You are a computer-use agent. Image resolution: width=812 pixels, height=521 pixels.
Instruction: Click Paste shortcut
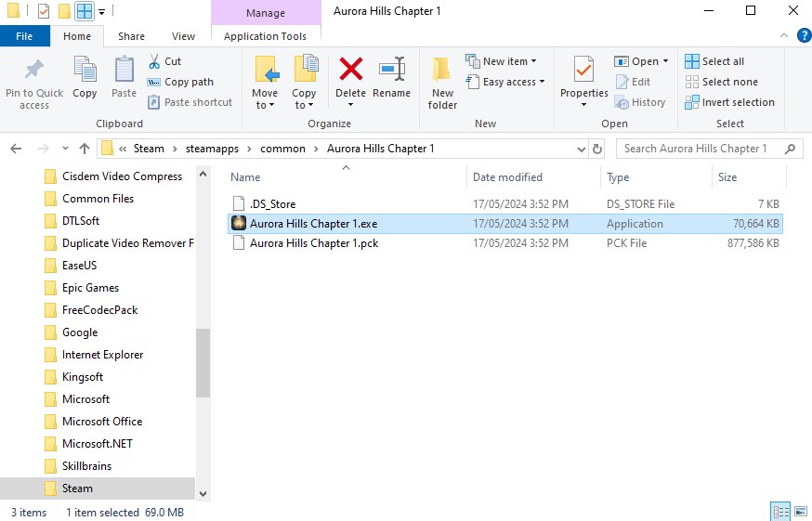pyautogui.click(x=190, y=102)
